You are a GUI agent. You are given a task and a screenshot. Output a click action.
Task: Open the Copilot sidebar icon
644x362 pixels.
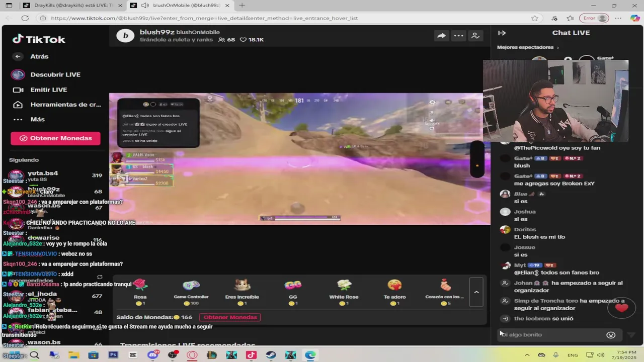[634, 18]
